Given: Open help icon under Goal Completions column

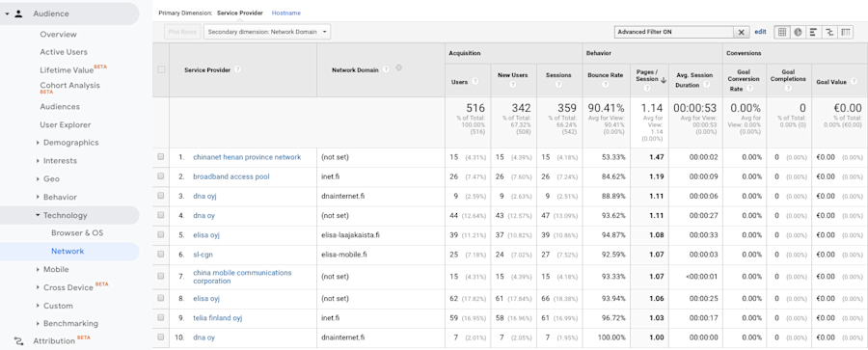Looking at the screenshot, I should pos(788,89).
